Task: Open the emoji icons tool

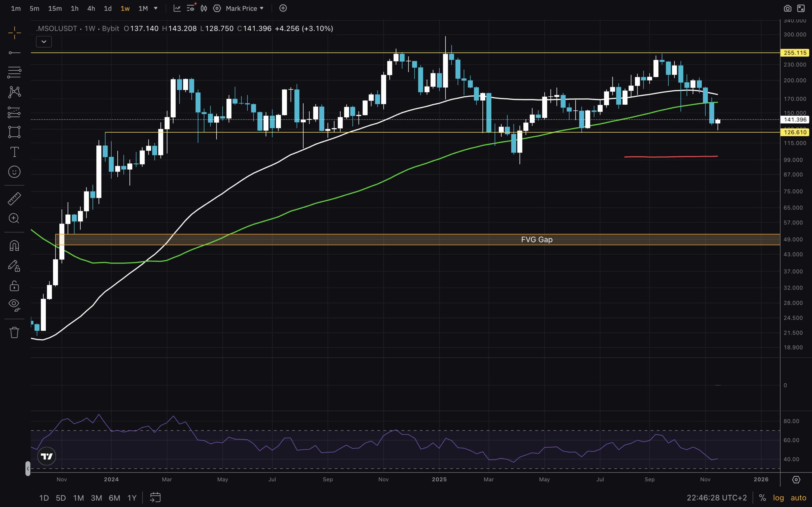Action: (14, 172)
